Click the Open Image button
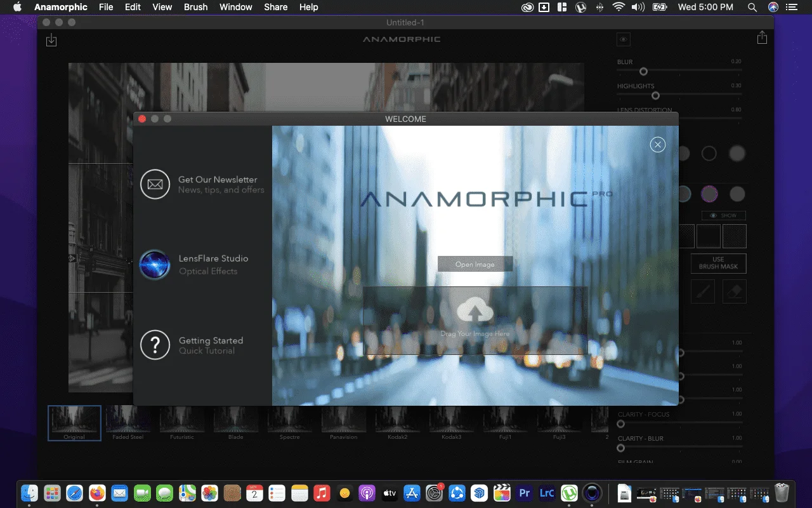812x508 pixels. [475, 264]
